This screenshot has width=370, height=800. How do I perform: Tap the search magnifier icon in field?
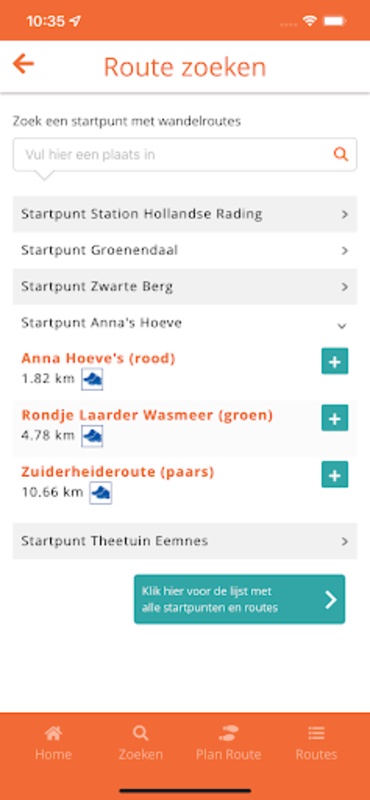coord(340,154)
